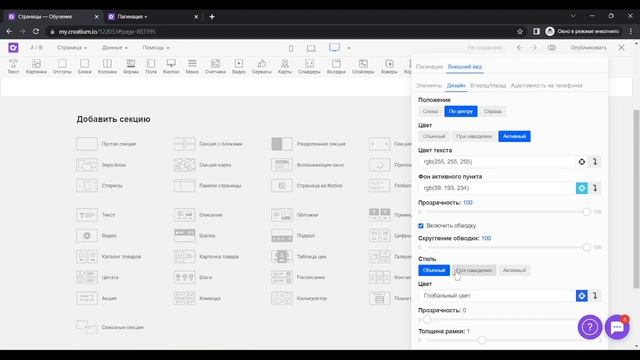Click the Creatium logo icon
Screen dimensions: 640x360
[x=13, y=48]
